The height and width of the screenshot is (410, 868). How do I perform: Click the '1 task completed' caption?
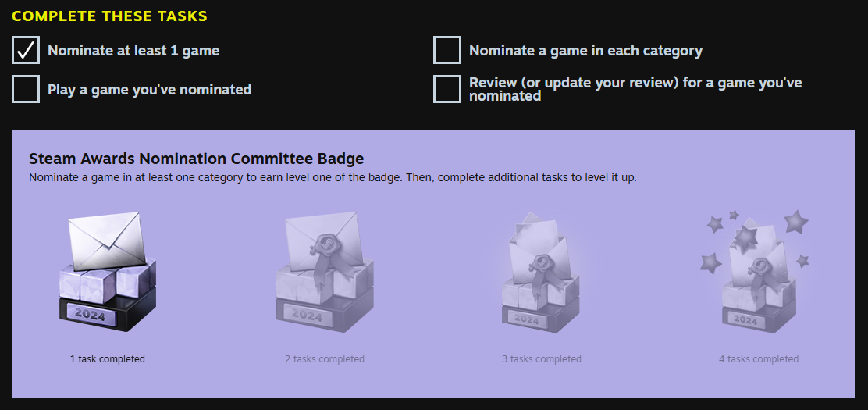(x=108, y=359)
